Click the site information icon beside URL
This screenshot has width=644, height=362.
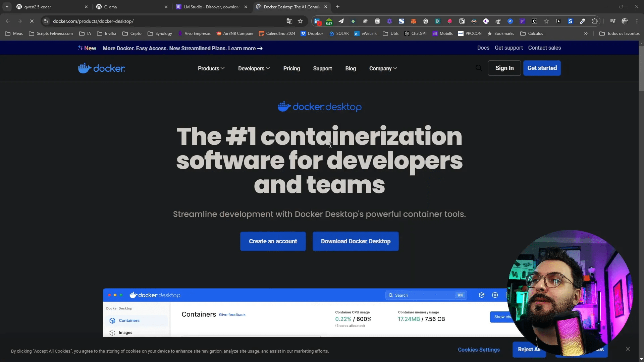(x=46, y=21)
